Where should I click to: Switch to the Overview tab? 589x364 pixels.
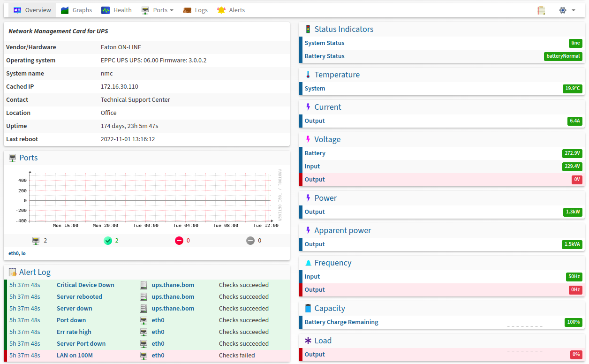click(x=32, y=10)
